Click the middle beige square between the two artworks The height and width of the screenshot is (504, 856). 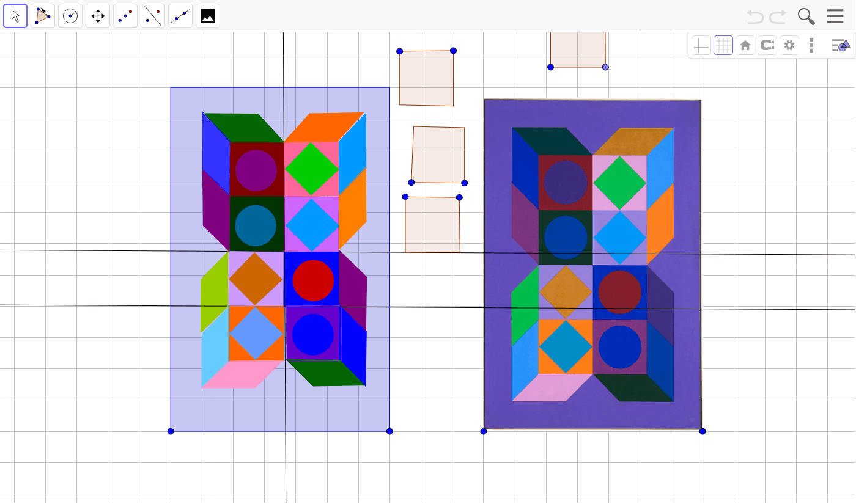tap(438, 155)
